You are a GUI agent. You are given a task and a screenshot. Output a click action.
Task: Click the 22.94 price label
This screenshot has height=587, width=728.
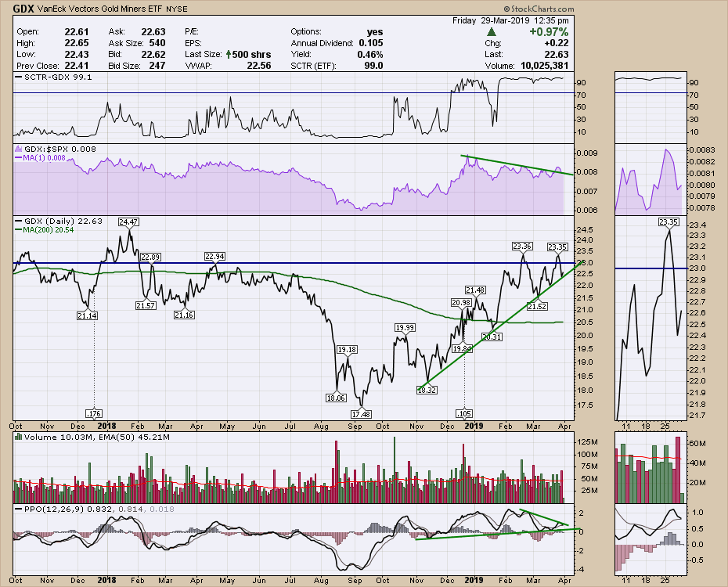pyautogui.click(x=214, y=256)
